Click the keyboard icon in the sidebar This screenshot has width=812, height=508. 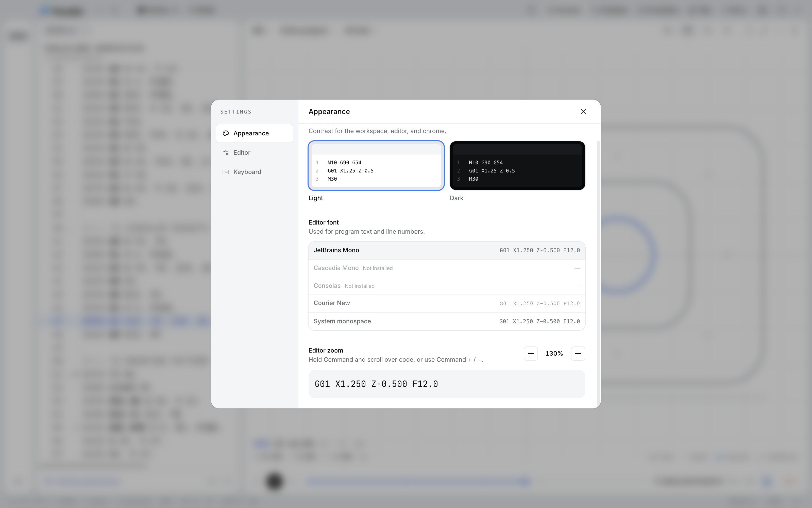226,172
